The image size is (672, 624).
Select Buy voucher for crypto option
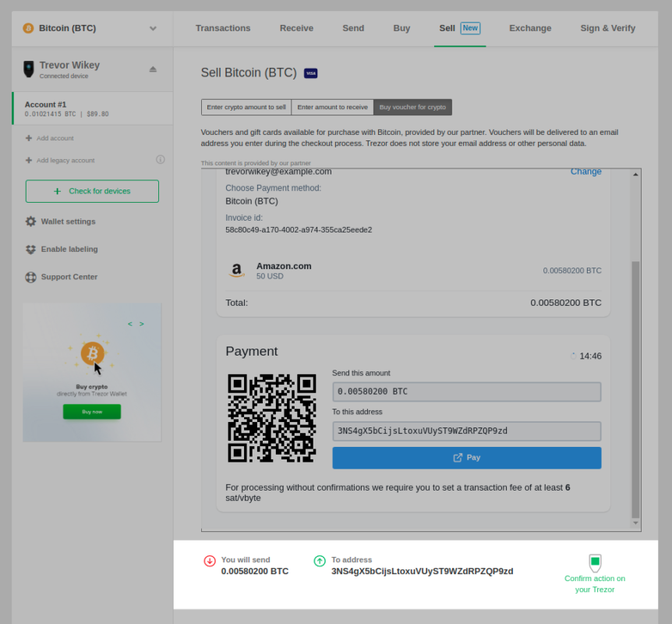point(412,107)
